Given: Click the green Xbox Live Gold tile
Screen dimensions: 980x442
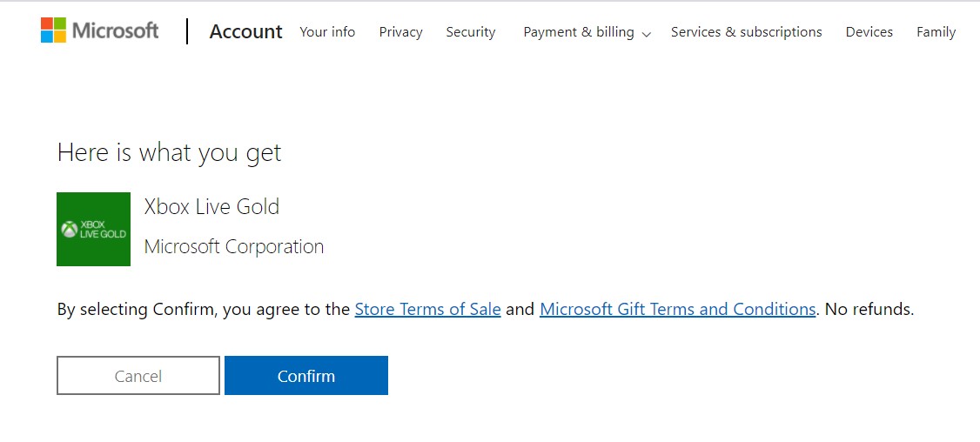Looking at the screenshot, I should (x=94, y=229).
